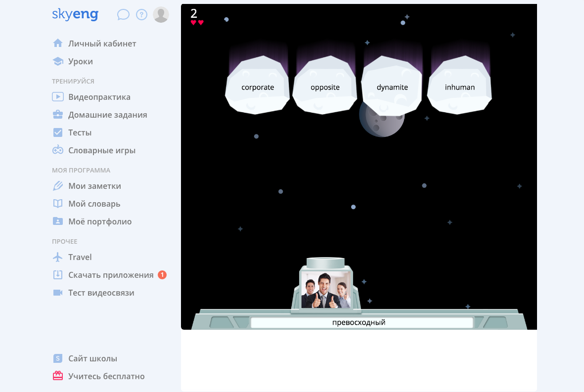Click the portfolio folder icon beside Моё портфолио
This screenshot has width=584, height=392.
pos(58,221)
